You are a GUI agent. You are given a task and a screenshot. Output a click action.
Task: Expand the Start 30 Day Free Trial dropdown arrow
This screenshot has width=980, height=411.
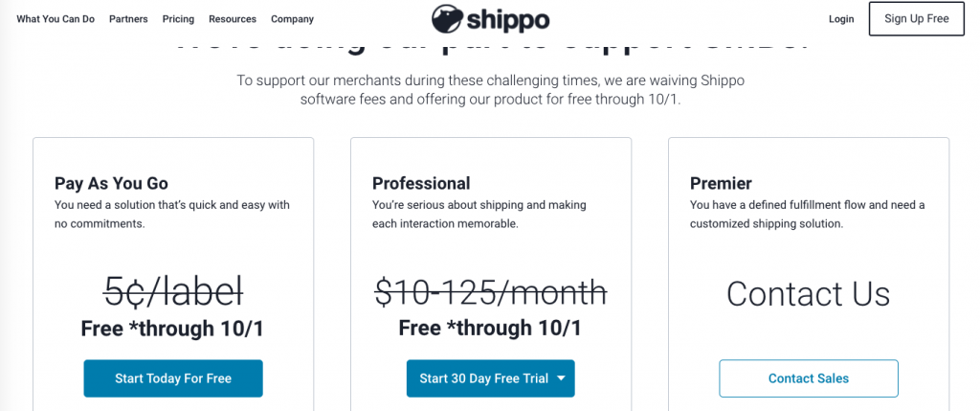pos(561,377)
